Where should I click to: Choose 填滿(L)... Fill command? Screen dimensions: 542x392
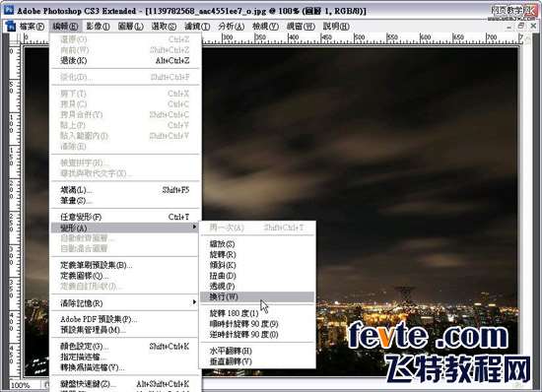coord(125,190)
